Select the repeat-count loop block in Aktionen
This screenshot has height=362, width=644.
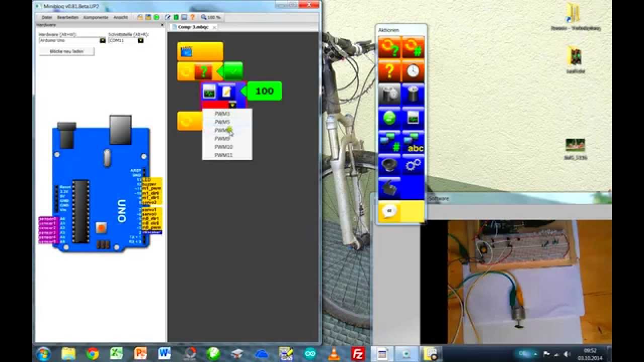(413, 48)
